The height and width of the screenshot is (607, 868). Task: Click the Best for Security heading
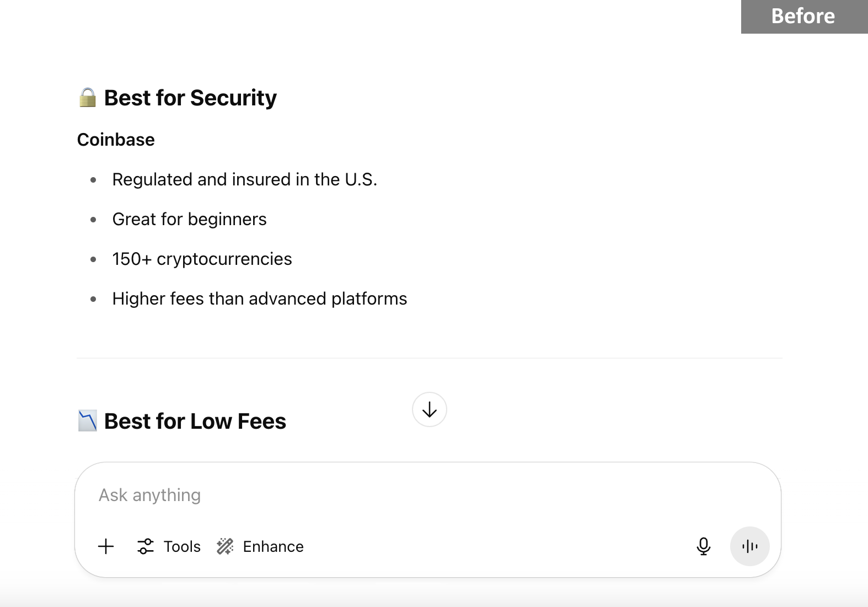point(190,98)
